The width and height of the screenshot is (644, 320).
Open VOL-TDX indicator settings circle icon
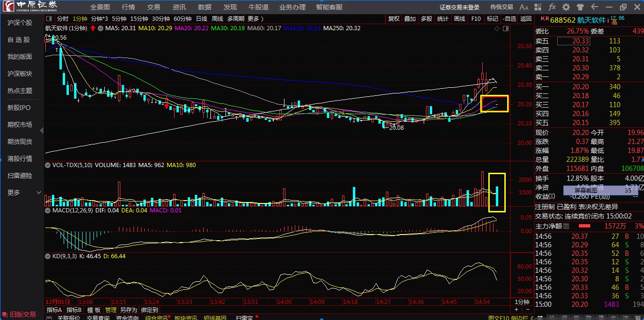(48, 165)
